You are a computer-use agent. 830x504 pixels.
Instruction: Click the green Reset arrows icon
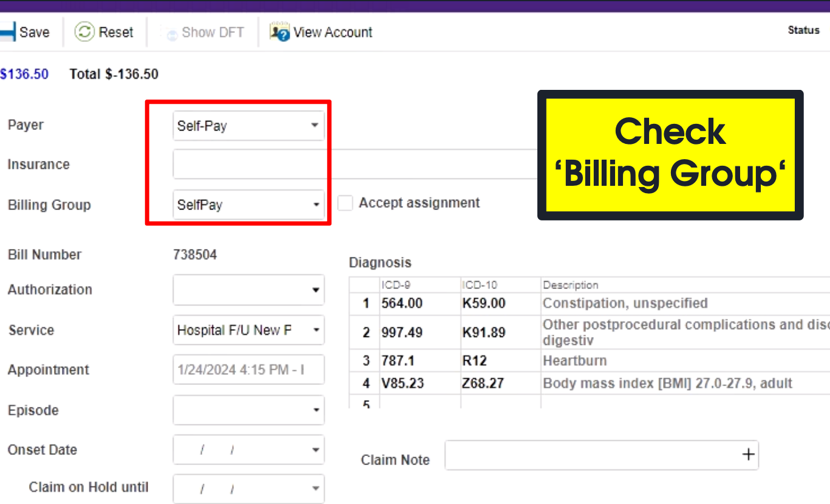point(84,32)
